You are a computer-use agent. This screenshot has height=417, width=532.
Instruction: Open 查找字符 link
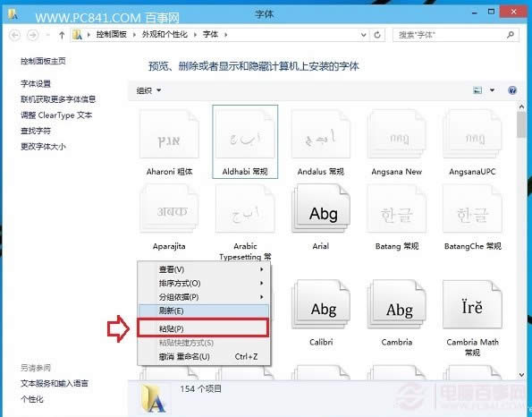point(36,131)
